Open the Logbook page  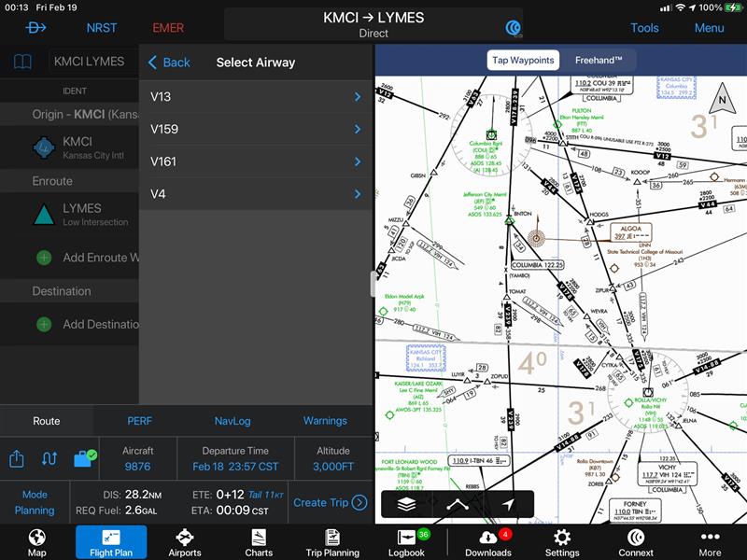point(406,543)
